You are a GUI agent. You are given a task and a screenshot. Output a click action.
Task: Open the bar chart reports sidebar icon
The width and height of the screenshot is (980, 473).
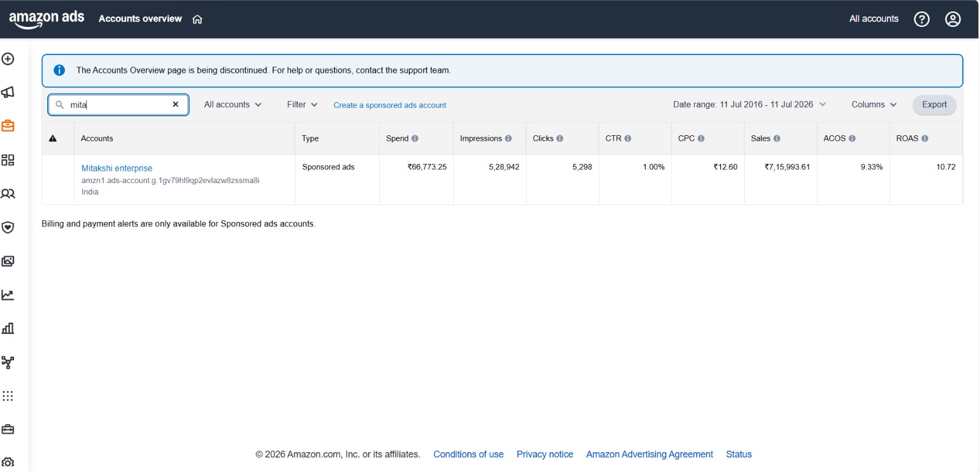coord(8,329)
